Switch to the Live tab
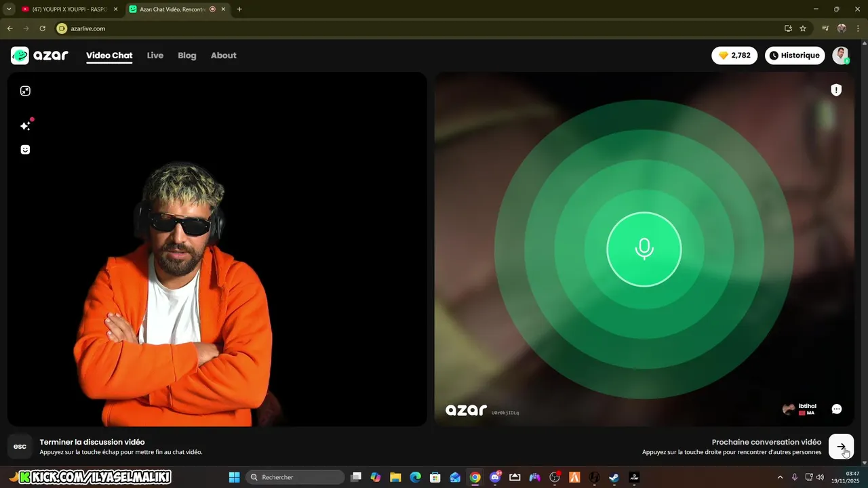868x488 pixels. coord(155,56)
